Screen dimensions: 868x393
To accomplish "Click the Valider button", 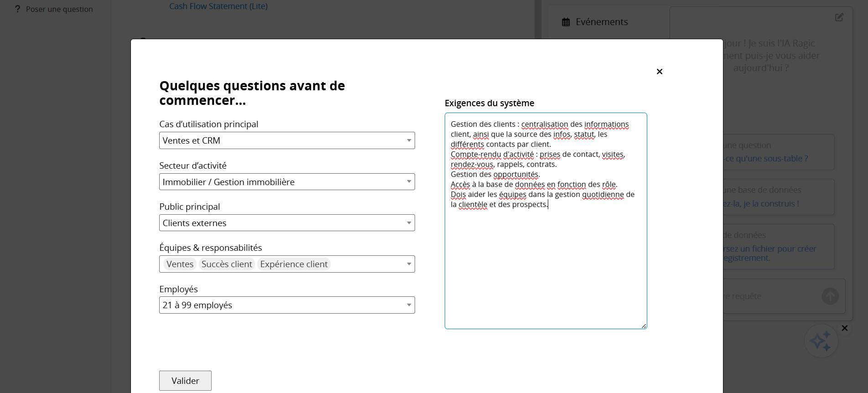I will [x=185, y=381].
